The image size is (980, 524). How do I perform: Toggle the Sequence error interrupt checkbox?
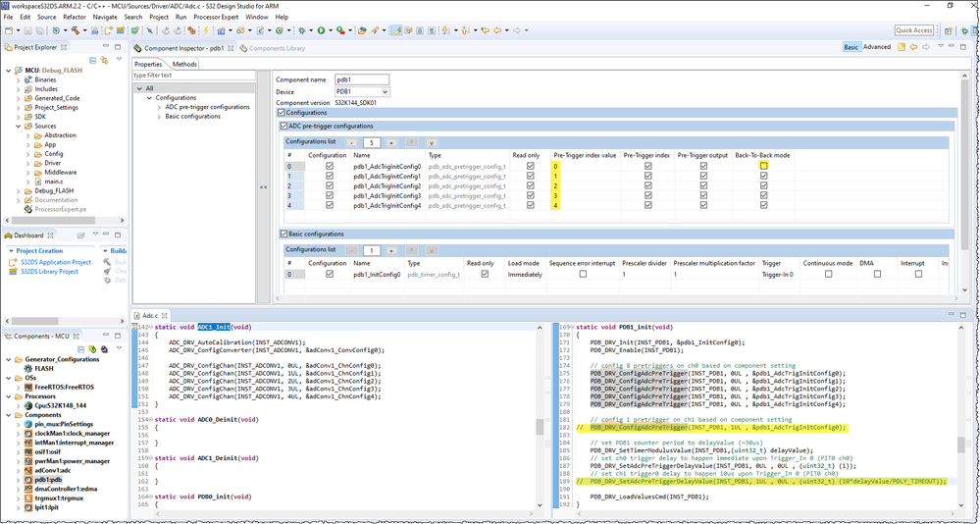tap(583, 275)
